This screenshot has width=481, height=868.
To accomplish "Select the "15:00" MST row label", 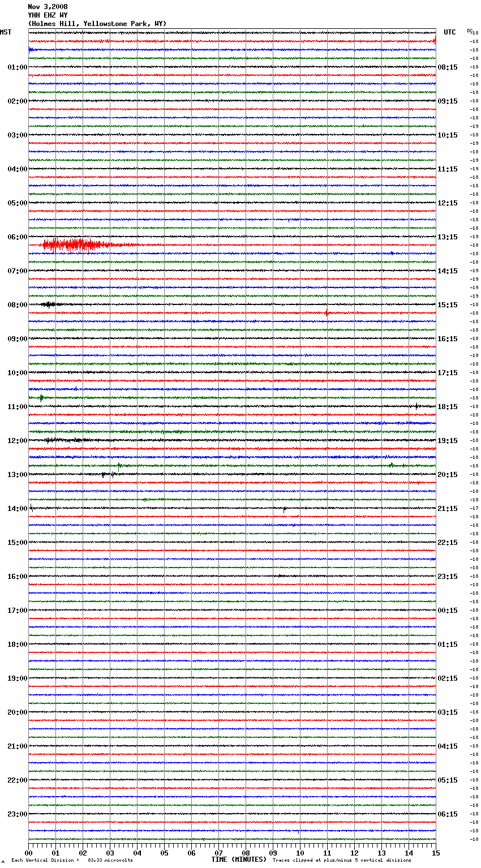I will click(18, 543).
